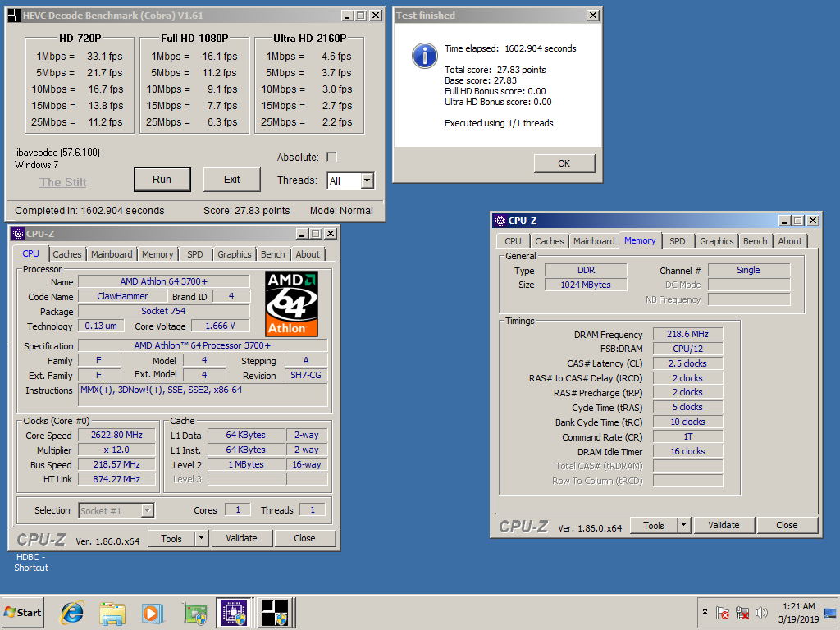Open The Stilt link

click(62, 182)
